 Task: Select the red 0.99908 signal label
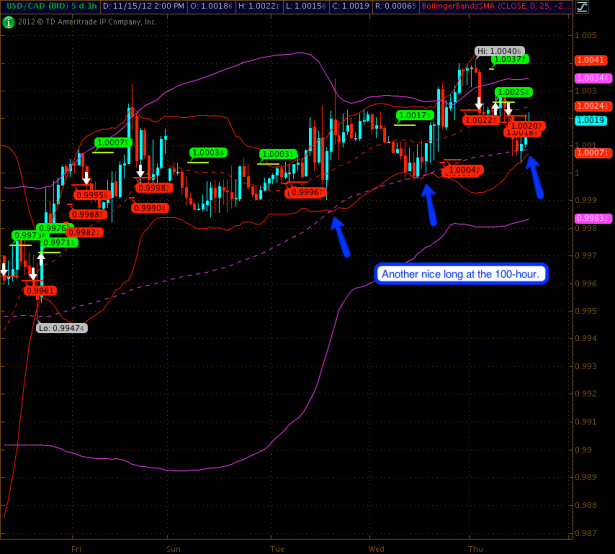point(150,208)
